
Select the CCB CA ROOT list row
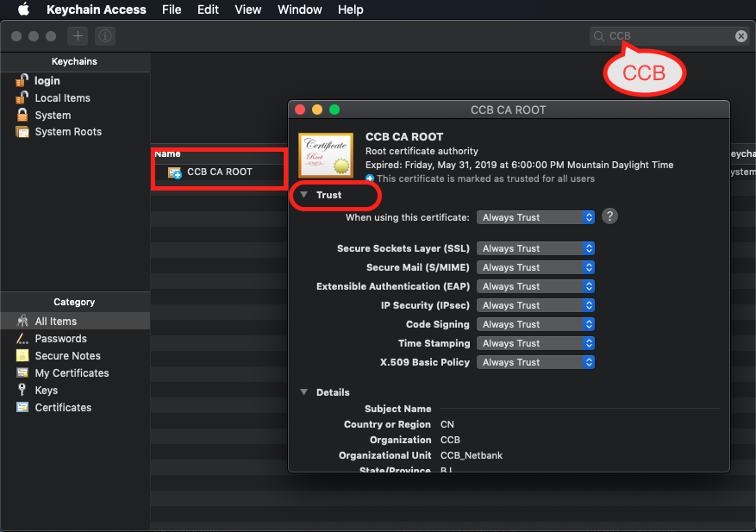pos(219,172)
